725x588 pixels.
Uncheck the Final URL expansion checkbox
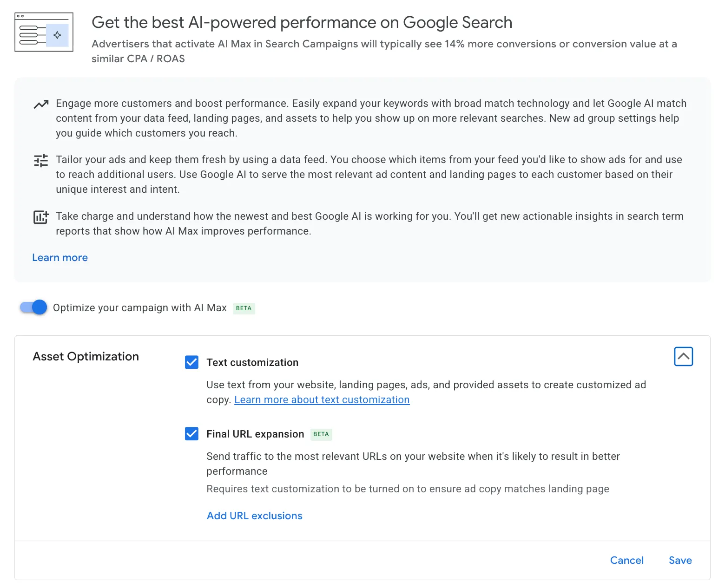click(191, 434)
